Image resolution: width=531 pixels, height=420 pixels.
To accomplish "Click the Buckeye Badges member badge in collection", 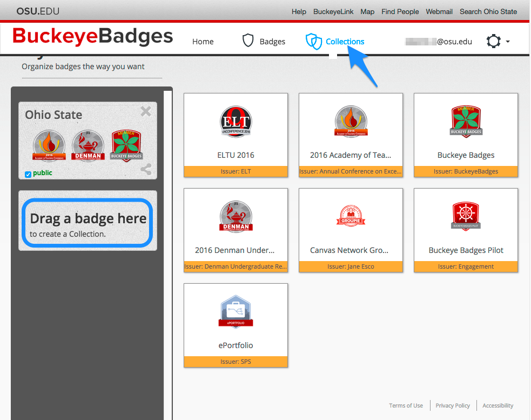I will click(x=126, y=145).
